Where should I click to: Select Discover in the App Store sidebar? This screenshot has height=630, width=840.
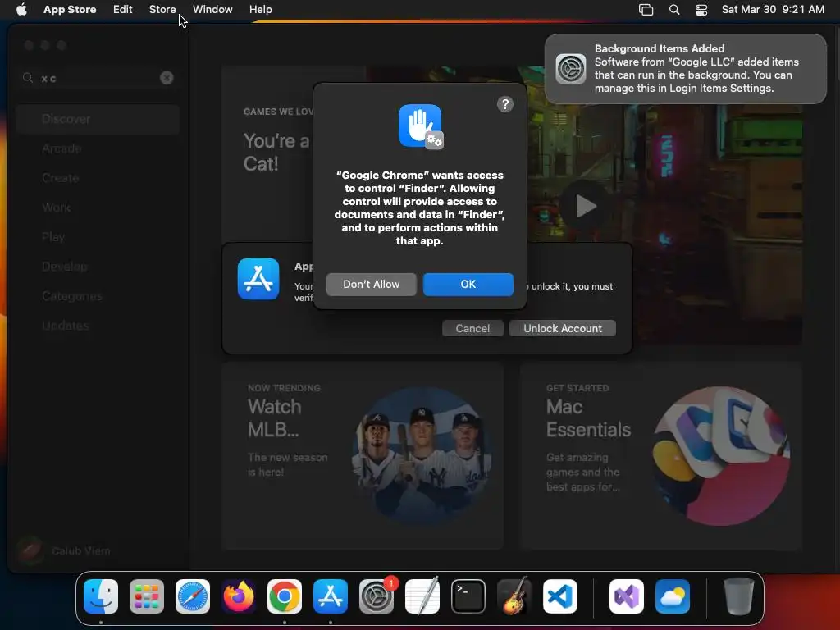click(98, 119)
